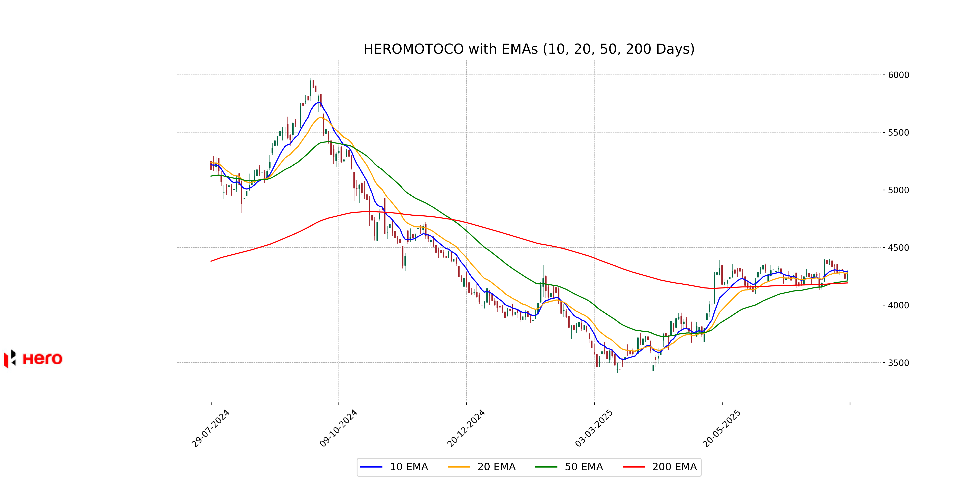Screen dimensions: 980x490
Task: Click the 4500 y-axis price label
Action: pyautogui.click(x=898, y=248)
